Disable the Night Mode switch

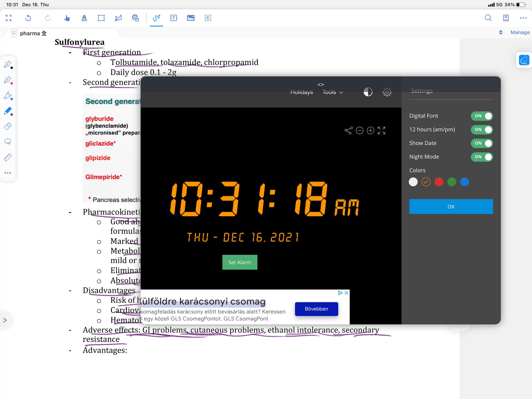pos(482,157)
